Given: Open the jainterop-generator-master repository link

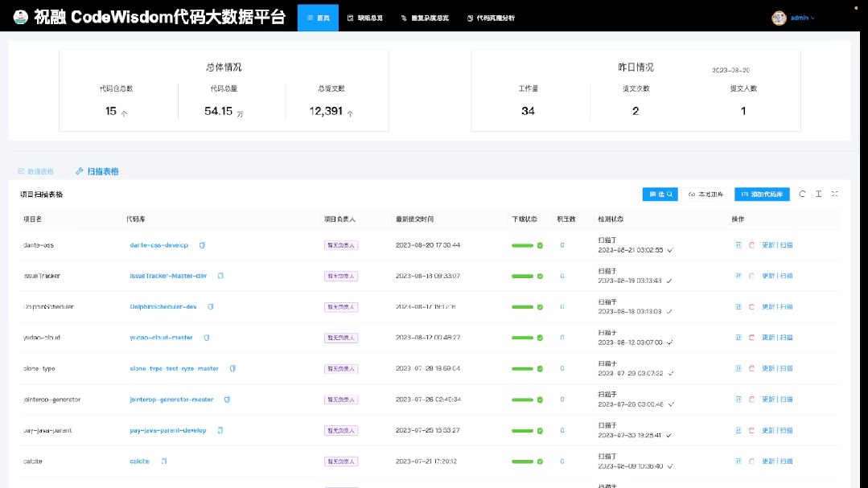Looking at the screenshot, I should click(x=171, y=400).
